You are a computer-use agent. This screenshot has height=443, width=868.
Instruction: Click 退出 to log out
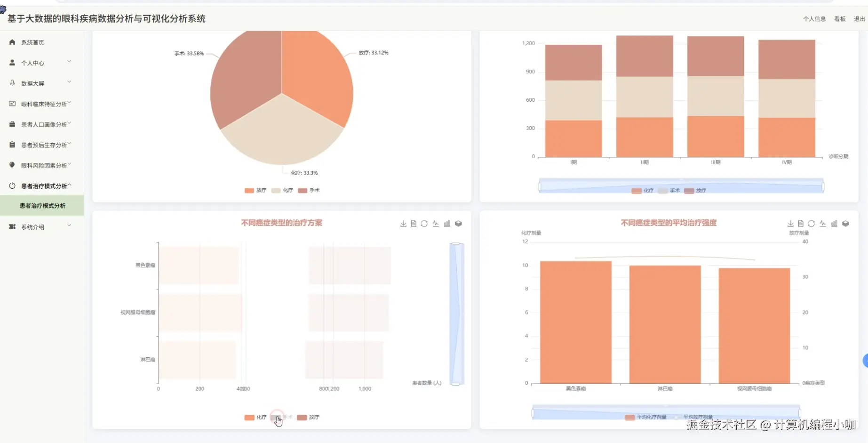click(x=860, y=19)
